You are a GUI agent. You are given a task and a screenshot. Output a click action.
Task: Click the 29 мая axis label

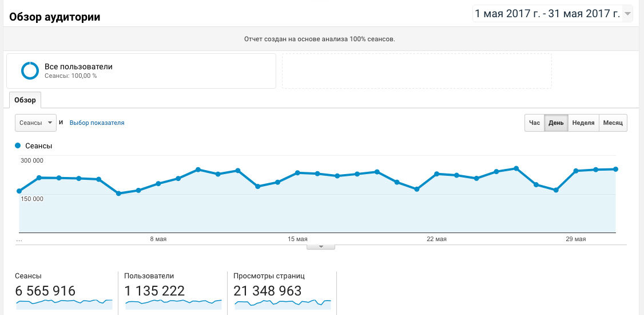(x=576, y=239)
